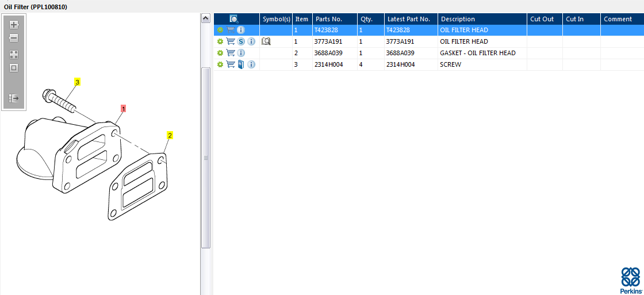
Task: Click GASKET - OIL FILTER HEAD description
Action: 478,53
